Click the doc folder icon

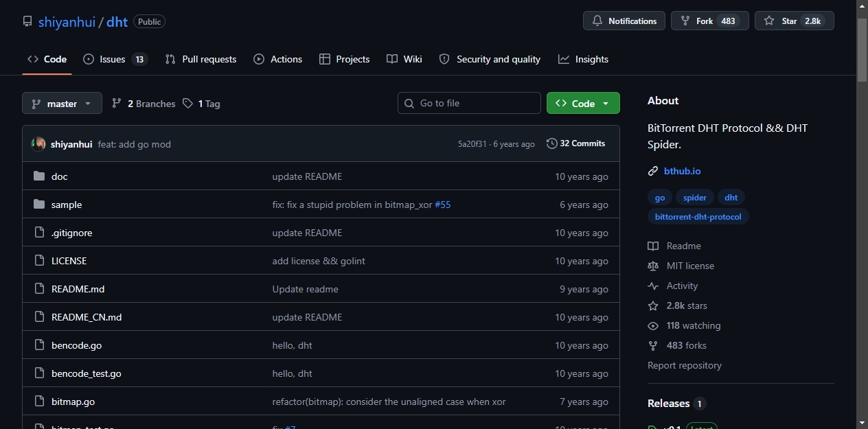tap(39, 176)
